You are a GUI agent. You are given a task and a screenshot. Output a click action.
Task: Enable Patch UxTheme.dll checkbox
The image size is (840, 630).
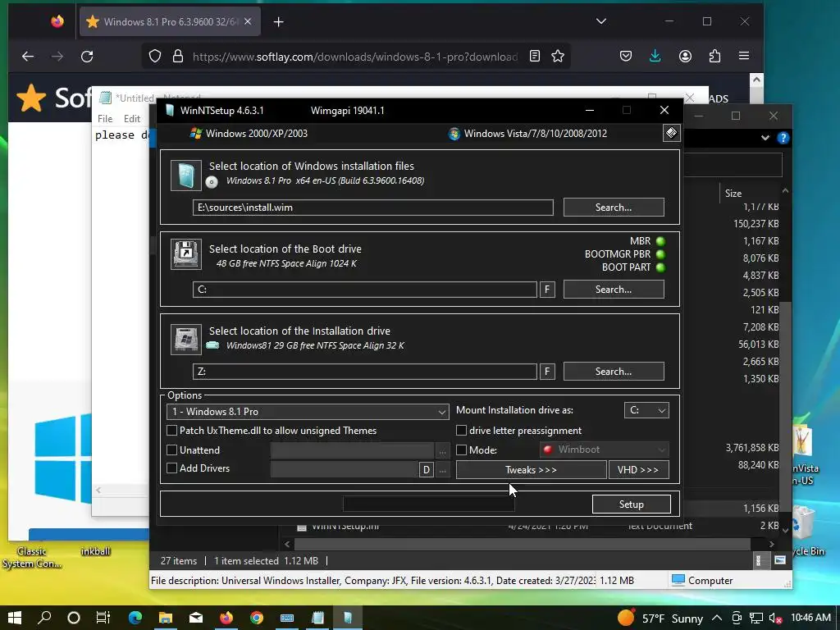point(172,430)
